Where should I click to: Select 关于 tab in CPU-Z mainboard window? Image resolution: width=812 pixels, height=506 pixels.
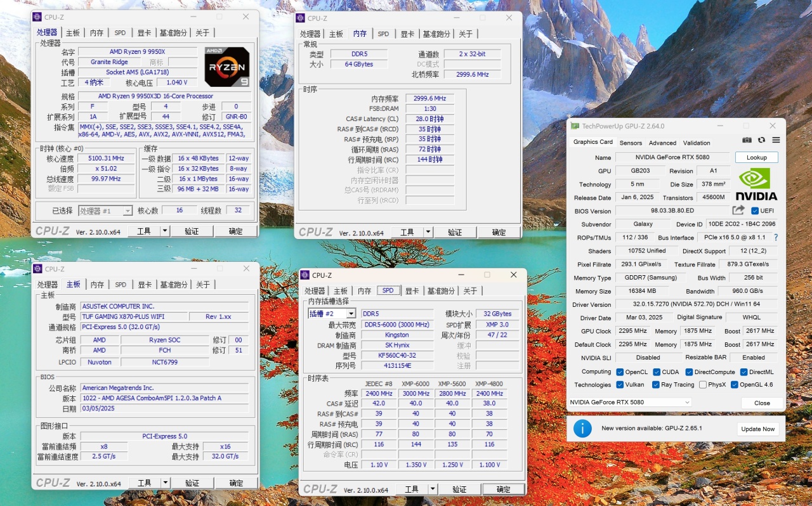[x=203, y=285]
